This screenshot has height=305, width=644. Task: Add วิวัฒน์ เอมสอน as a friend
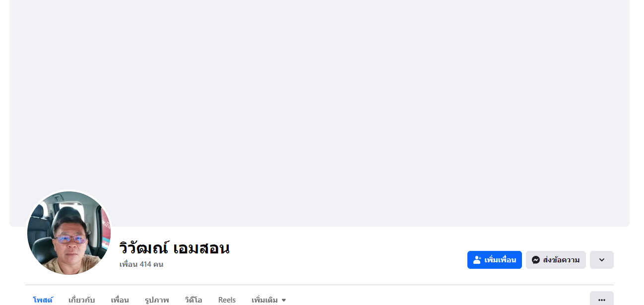pyautogui.click(x=495, y=260)
